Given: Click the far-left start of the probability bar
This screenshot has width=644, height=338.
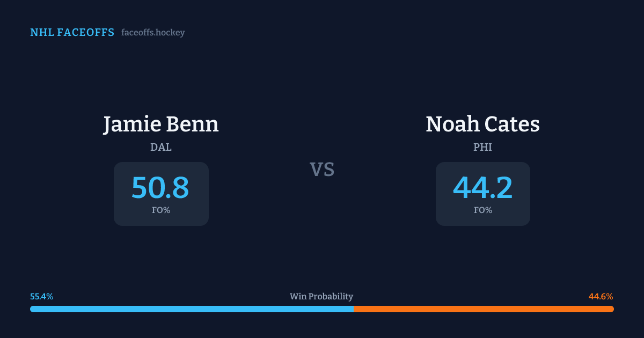Looking at the screenshot, I should coord(32,309).
